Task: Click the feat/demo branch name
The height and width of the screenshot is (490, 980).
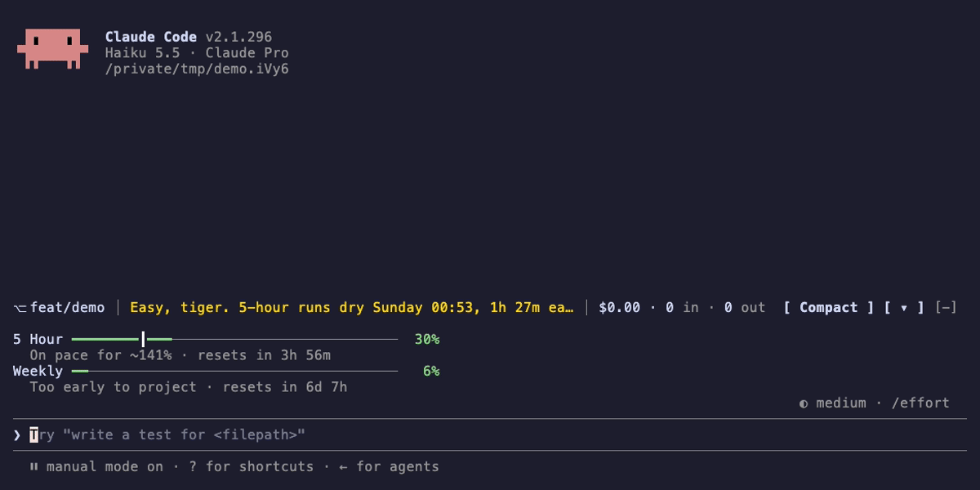Action: point(67,308)
